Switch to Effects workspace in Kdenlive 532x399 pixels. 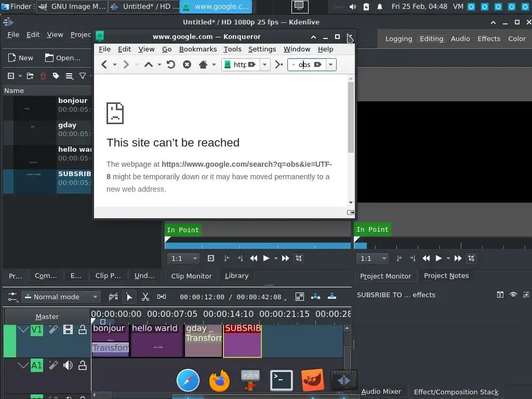(x=488, y=38)
